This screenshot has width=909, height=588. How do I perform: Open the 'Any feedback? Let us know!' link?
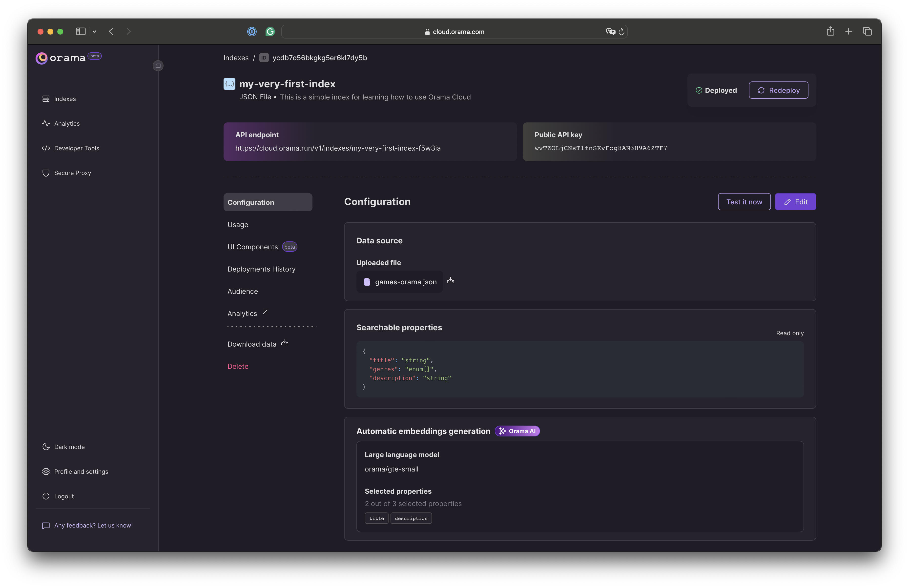click(87, 525)
